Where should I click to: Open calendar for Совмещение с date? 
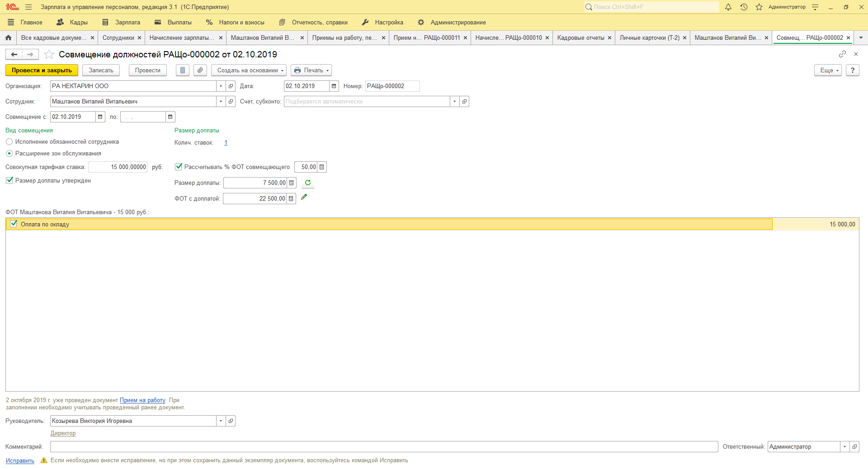(x=100, y=117)
